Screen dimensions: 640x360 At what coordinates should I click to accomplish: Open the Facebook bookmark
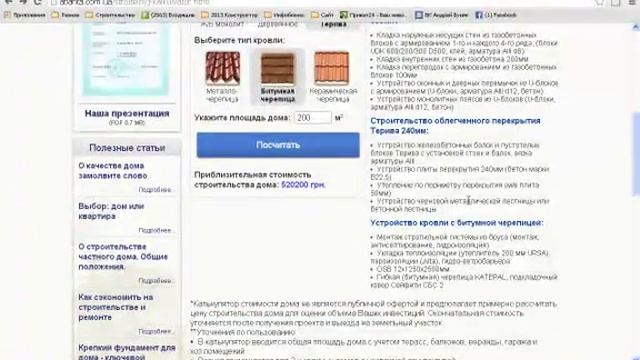pos(496,15)
